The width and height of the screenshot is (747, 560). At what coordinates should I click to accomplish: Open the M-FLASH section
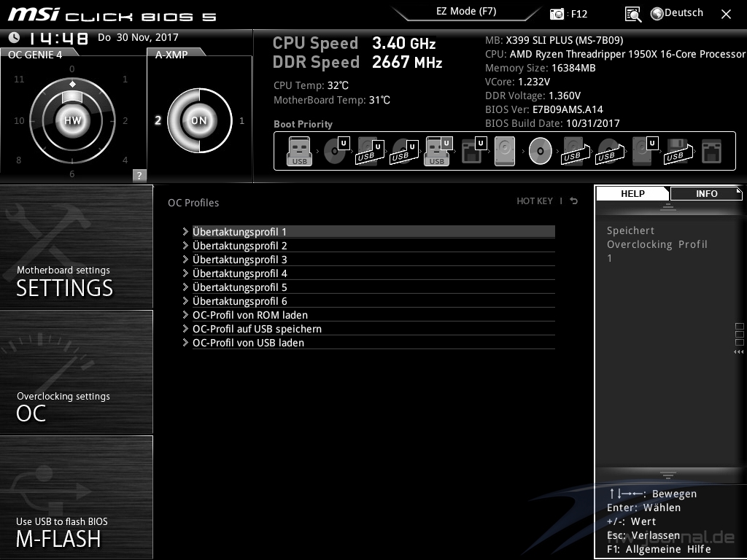pos(76,497)
